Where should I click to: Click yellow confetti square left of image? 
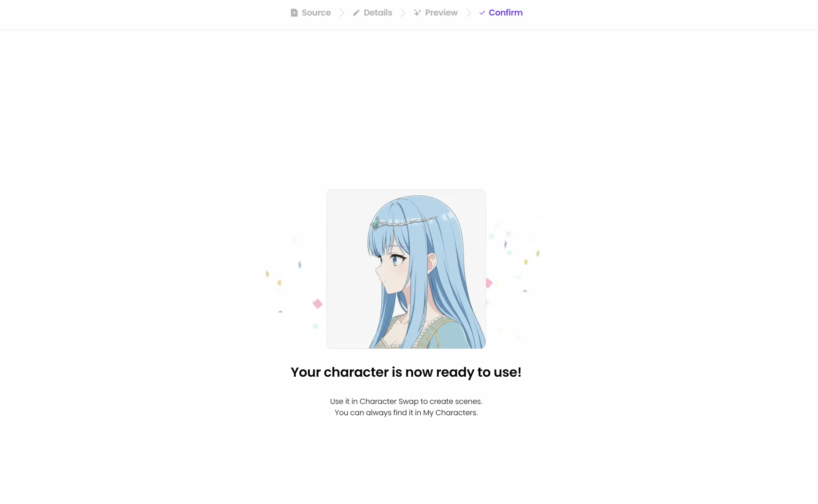pos(279,283)
